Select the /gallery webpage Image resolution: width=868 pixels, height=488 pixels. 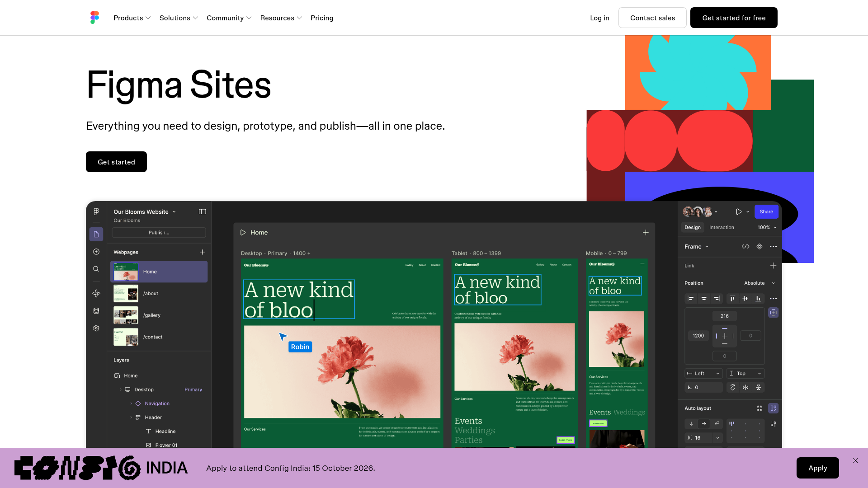[159, 315]
